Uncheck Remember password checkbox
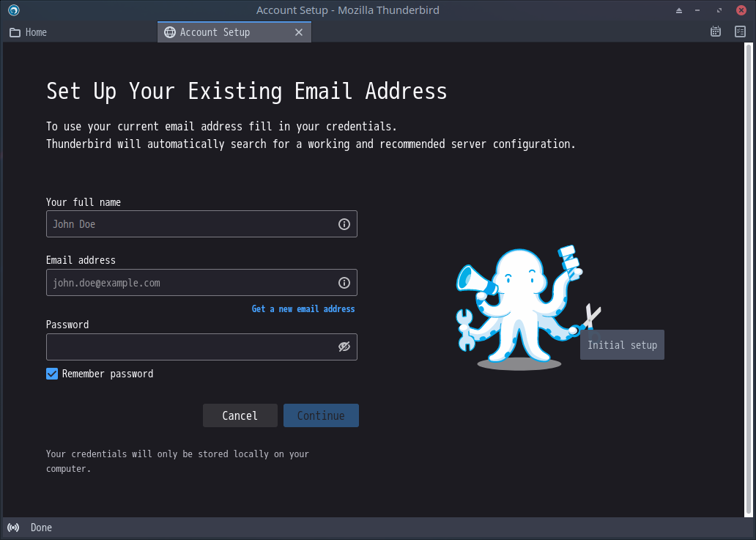Viewport: 756px width, 540px height. point(51,374)
